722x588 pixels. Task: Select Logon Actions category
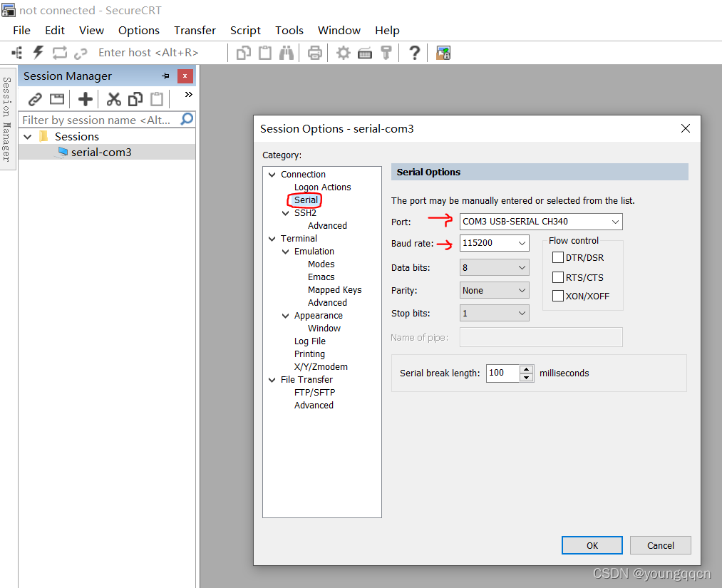click(x=322, y=187)
